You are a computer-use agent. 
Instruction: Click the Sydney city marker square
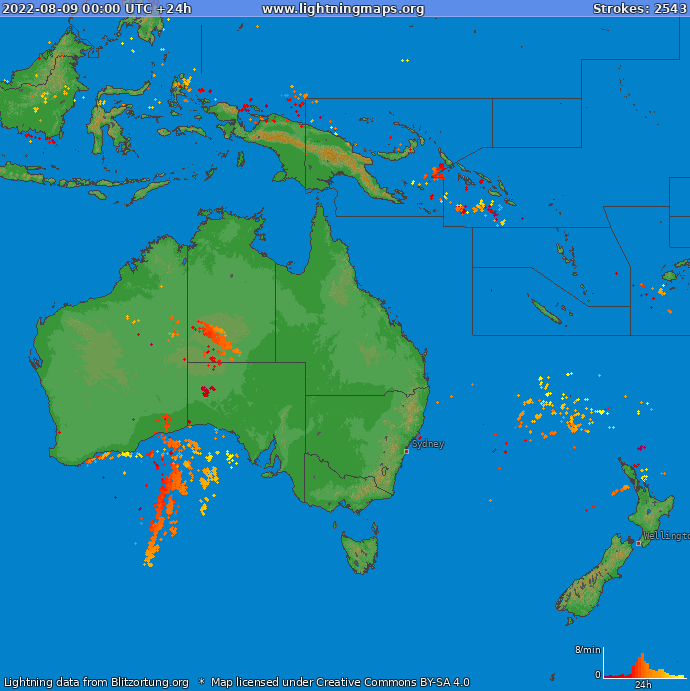(x=406, y=451)
